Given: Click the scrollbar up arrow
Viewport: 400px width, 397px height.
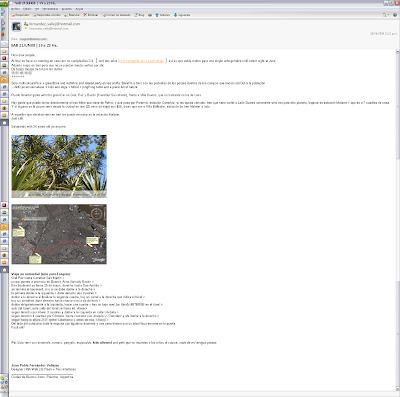Looking at the screenshot, I should (x=397, y=52).
